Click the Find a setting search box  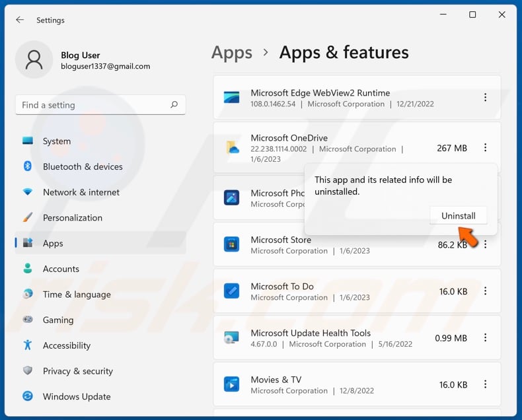[93, 105]
